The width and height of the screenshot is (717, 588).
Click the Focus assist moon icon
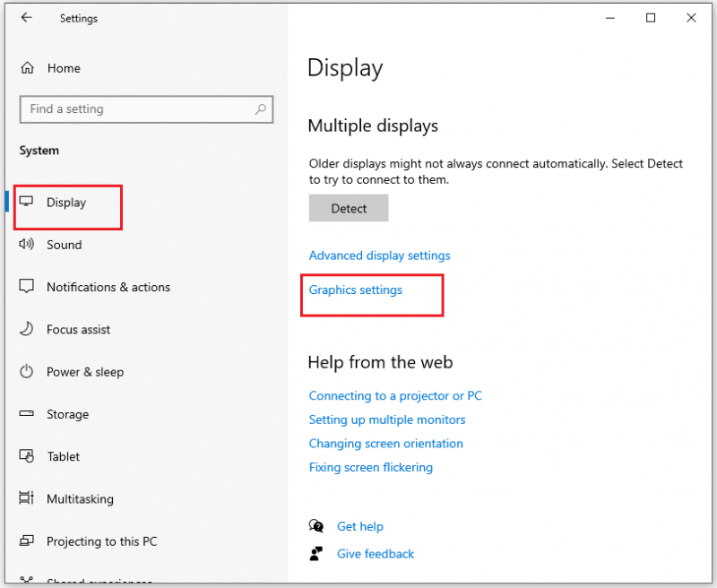[27, 329]
